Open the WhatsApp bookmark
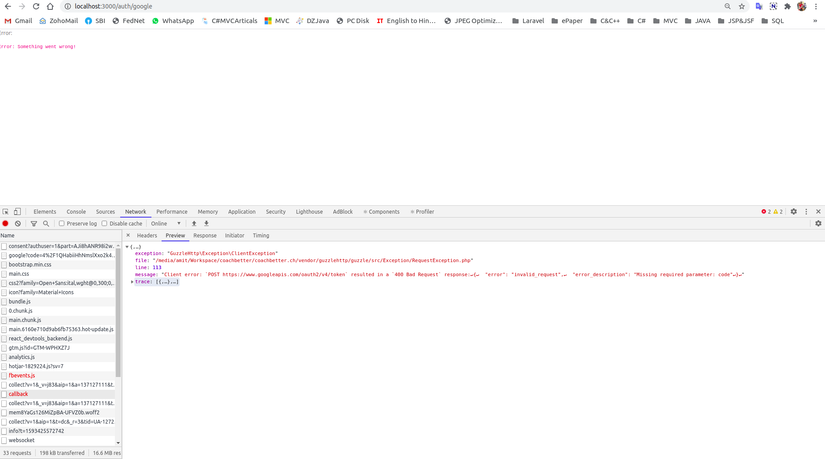Image resolution: width=825 pixels, height=459 pixels. pos(173,21)
